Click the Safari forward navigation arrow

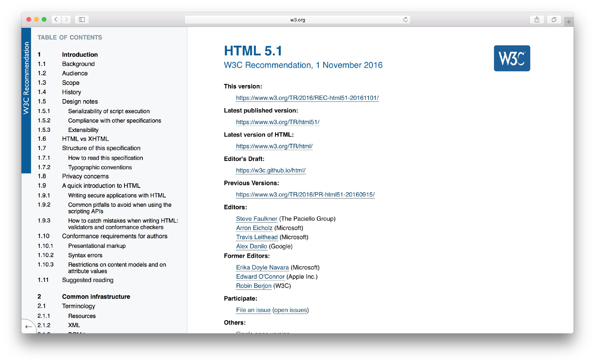tap(66, 19)
